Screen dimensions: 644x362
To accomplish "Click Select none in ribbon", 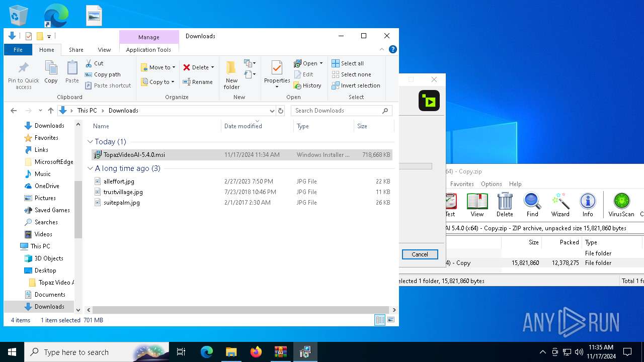I will click(351, 74).
